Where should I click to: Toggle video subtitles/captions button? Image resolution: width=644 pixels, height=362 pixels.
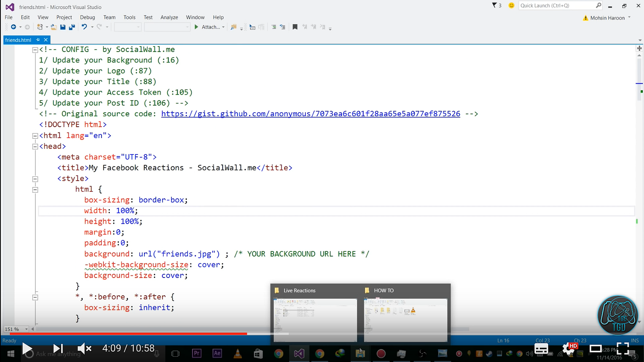[541, 348]
